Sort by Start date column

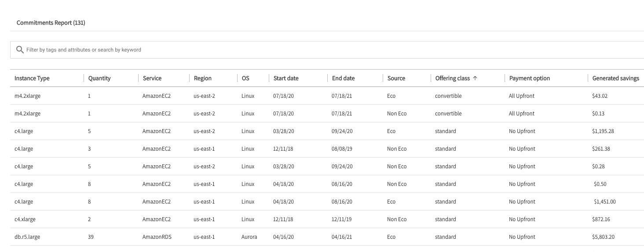click(286, 78)
